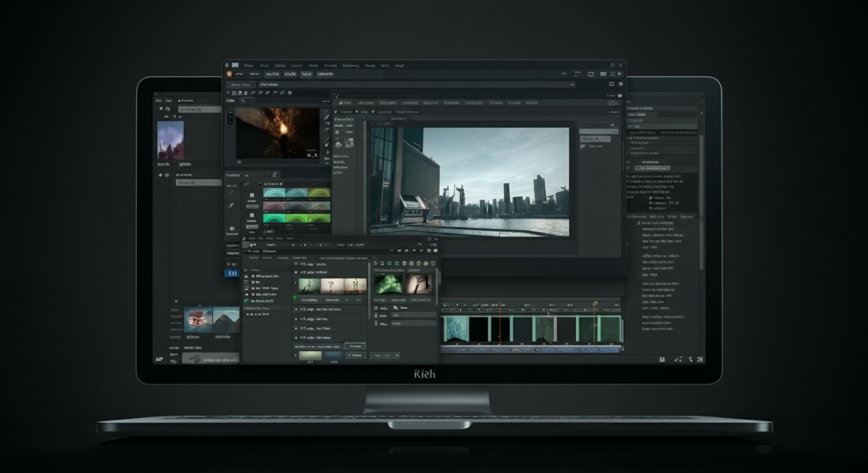Open the long dropdown bar below the top toolbar
Screen dimensions: 868x473
tap(417, 84)
